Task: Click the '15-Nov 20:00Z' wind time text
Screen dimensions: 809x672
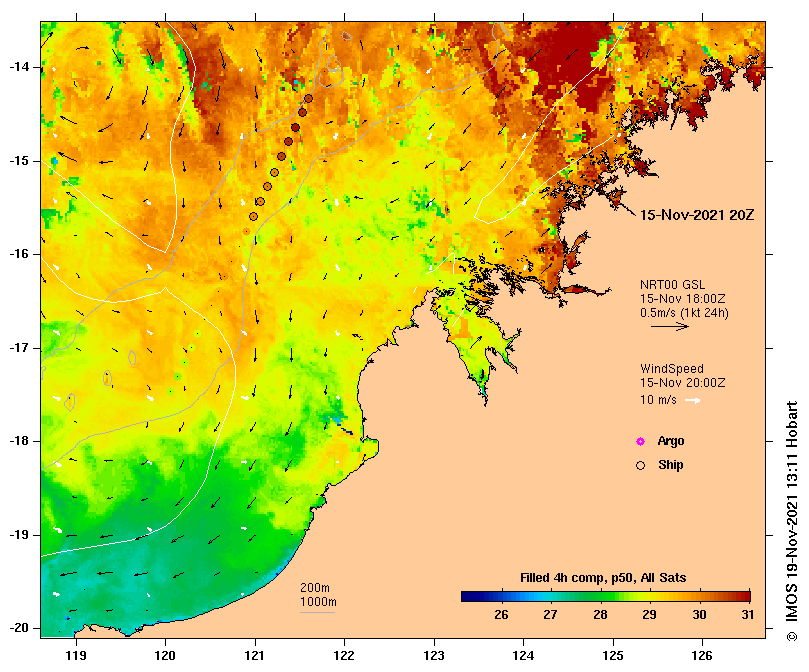Action: tap(682, 383)
